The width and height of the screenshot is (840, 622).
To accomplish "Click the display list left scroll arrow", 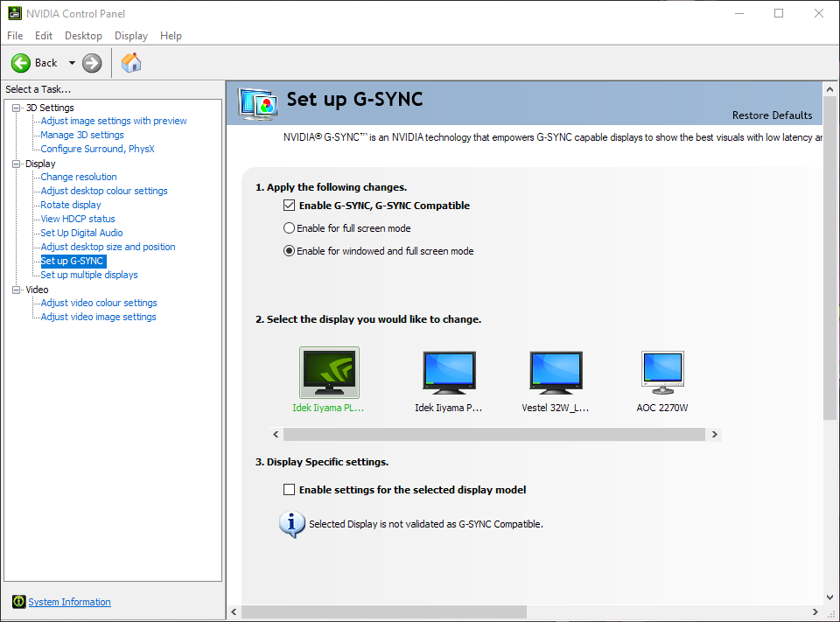I will point(276,434).
